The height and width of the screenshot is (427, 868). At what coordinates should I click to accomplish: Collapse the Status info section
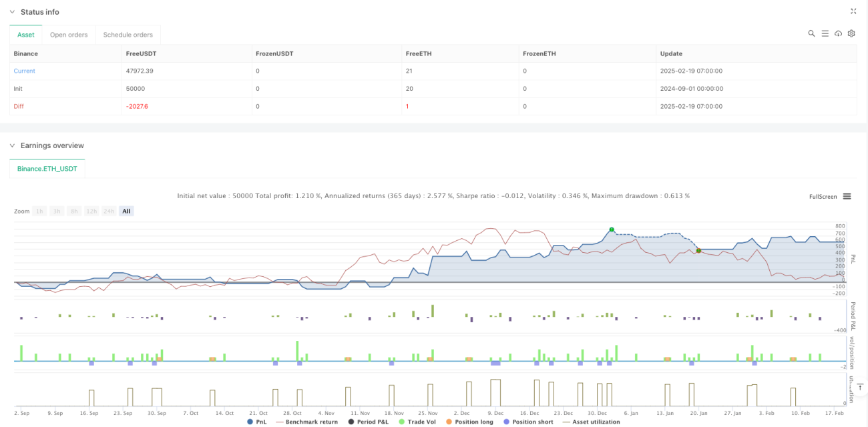coord(12,12)
